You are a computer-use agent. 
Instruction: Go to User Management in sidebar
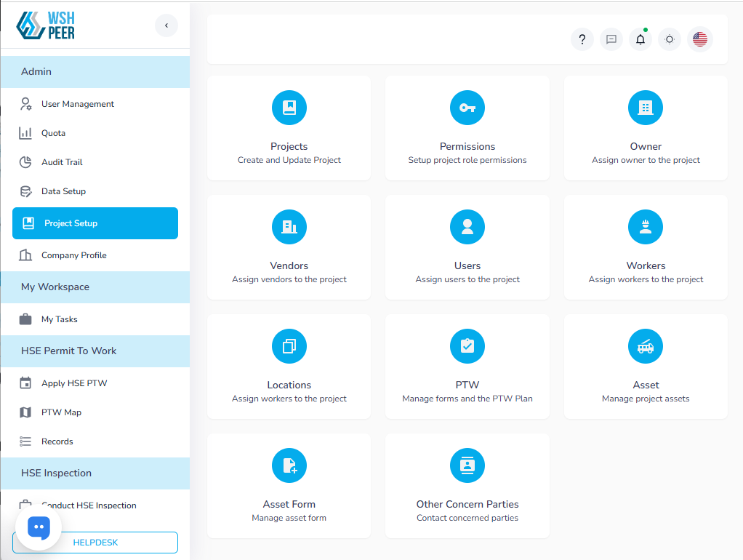point(78,104)
